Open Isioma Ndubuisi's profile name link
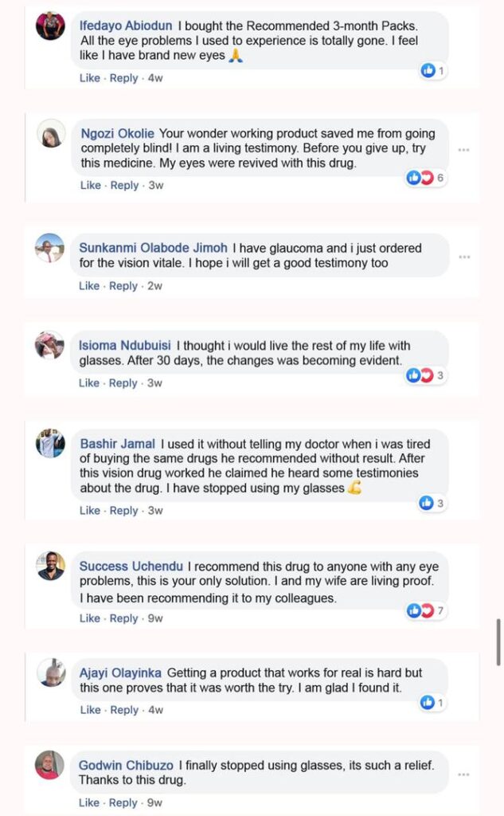 (123, 346)
